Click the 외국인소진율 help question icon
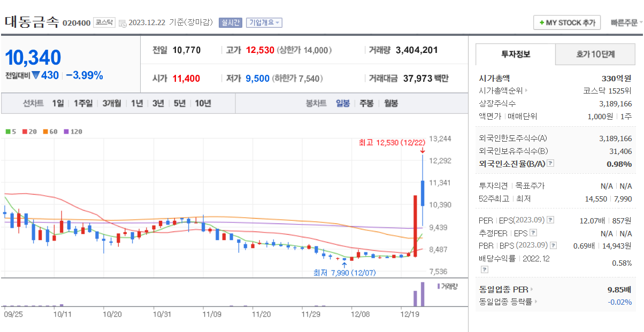Viewport: 644px width, 332px height. coord(550,164)
